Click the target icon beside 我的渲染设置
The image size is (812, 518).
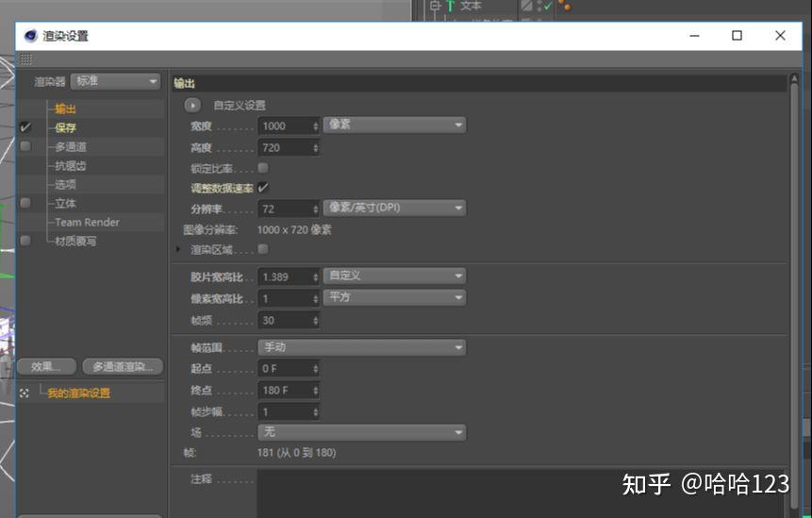pyautogui.click(x=25, y=393)
